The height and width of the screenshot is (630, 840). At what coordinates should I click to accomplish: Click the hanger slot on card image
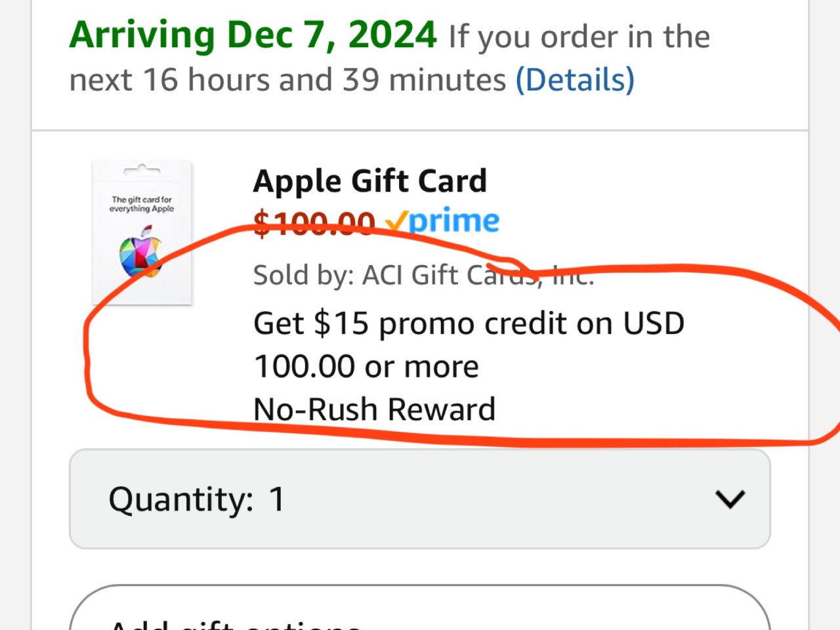point(142,171)
